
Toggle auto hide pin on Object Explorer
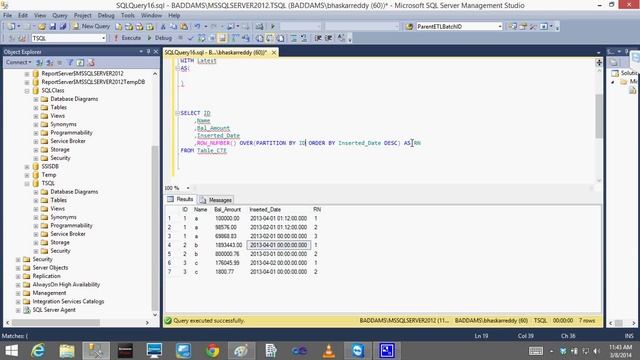pyautogui.click(x=149, y=52)
